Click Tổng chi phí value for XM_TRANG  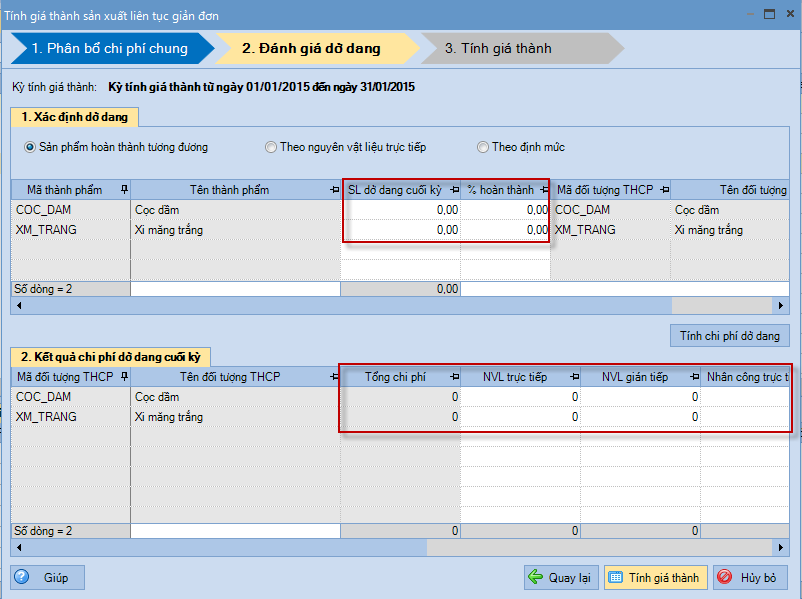tap(400, 417)
